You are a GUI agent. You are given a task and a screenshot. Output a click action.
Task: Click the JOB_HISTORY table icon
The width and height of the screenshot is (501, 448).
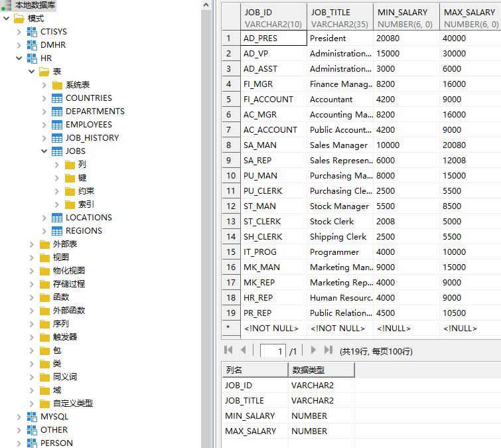click(57, 138)
